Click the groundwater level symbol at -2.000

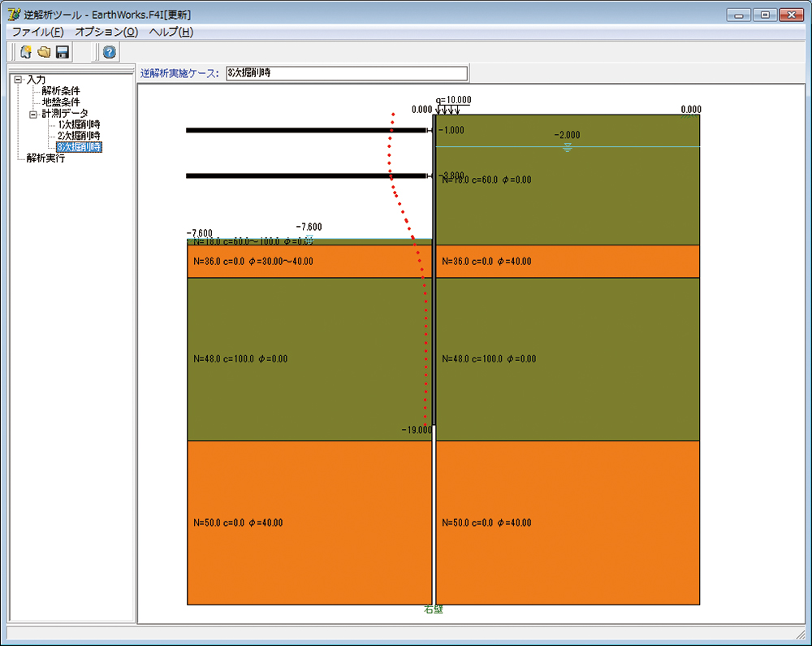point(568,147)
